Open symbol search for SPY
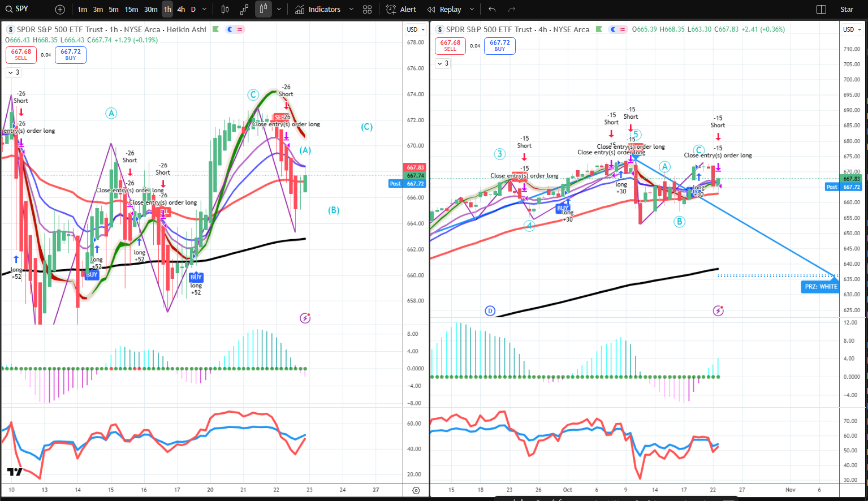This screenshot has width=868, height=501. point(17,9)
